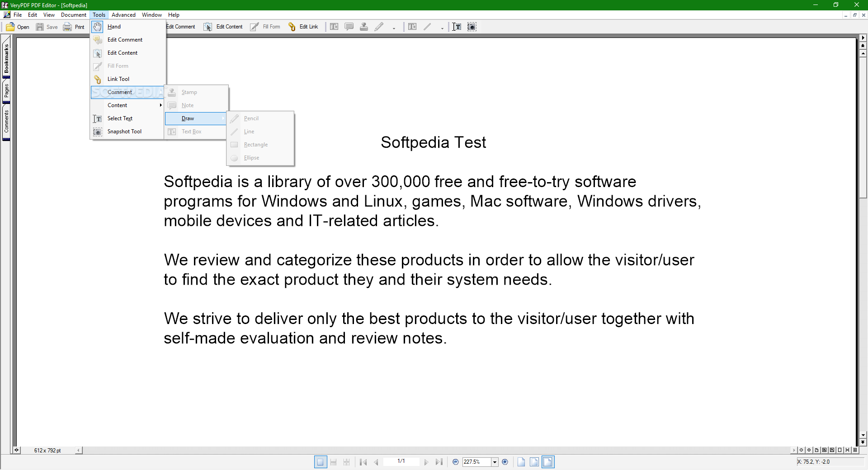This screenshot has height=470, width=868.
Task: Open the Document menu
Action: [x=74, y=15]
